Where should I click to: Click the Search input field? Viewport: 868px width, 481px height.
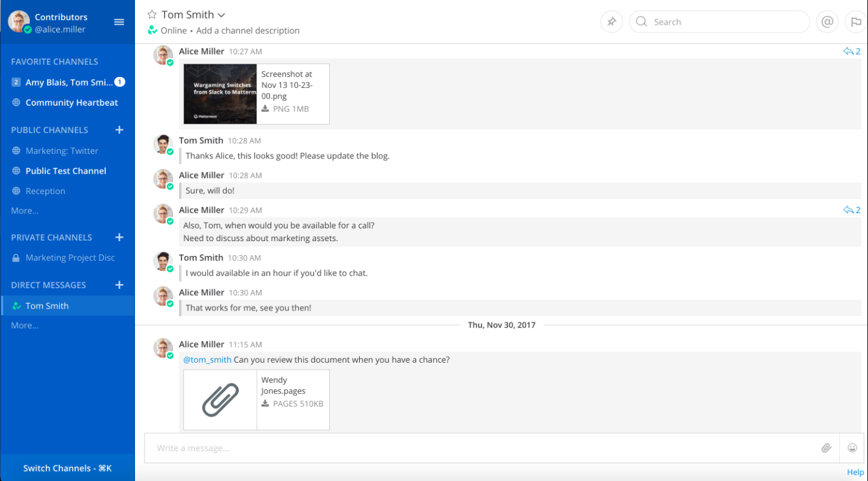pos(726,22)
